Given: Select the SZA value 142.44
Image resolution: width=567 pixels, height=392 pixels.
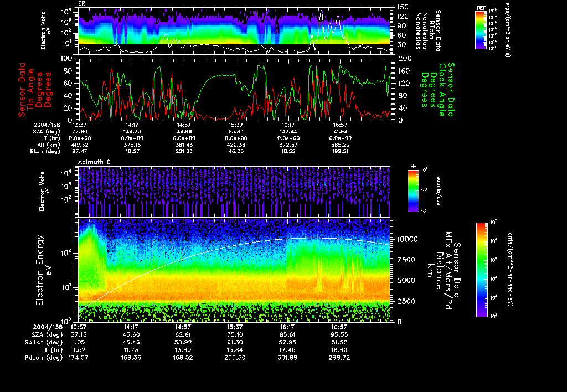Looking at the screenshot, I should coord(288,132).
